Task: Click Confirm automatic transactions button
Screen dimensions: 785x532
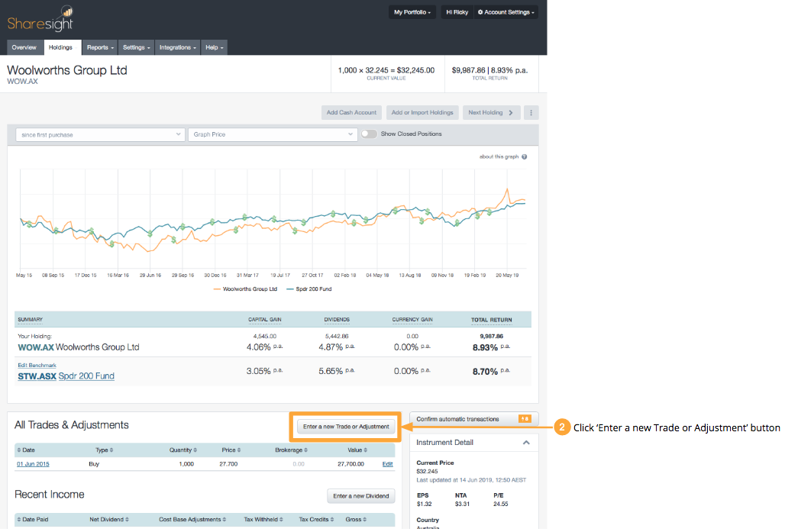Action: coord(474,419)
